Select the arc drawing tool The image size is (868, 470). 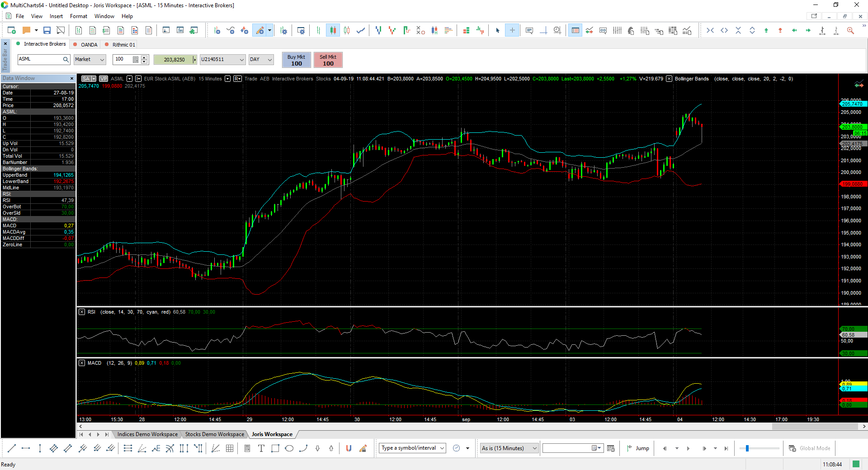[303, 448]
